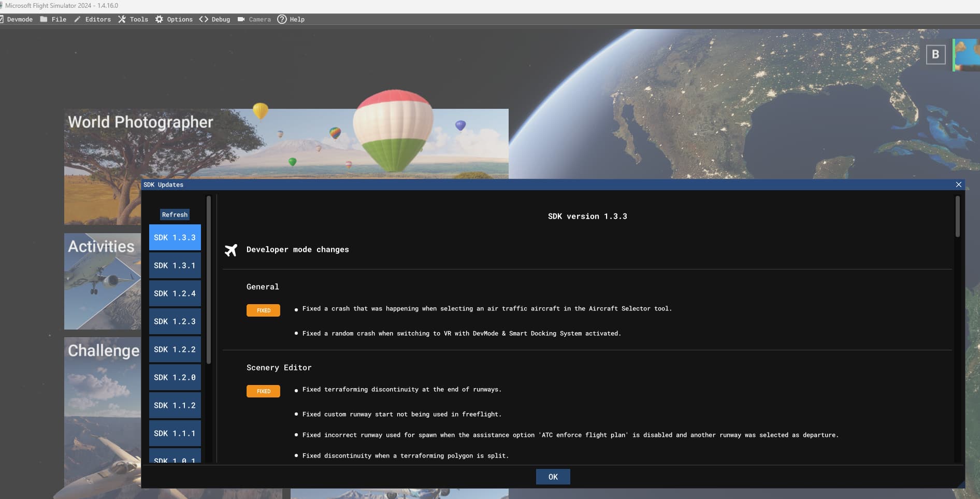Click the wrench icon beside Tools
This screenshot has height=499, width=980.
(x=122, y=19)
